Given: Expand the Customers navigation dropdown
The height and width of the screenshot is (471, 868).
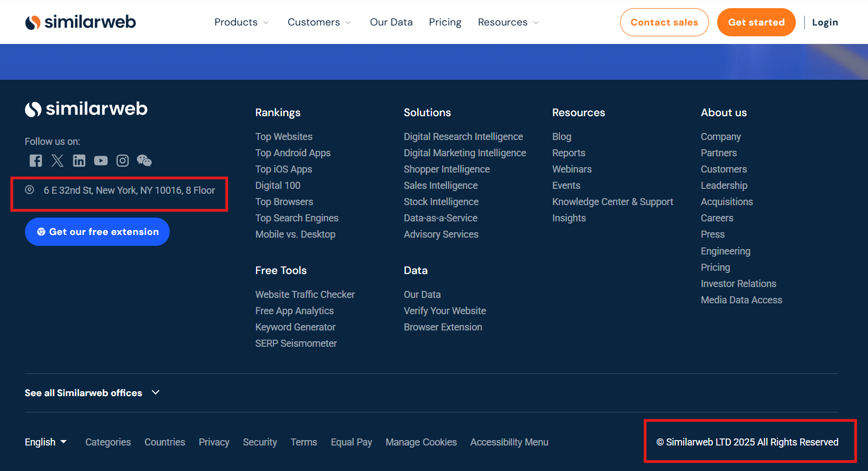Looking at the screenshot, I should point(319,22).
